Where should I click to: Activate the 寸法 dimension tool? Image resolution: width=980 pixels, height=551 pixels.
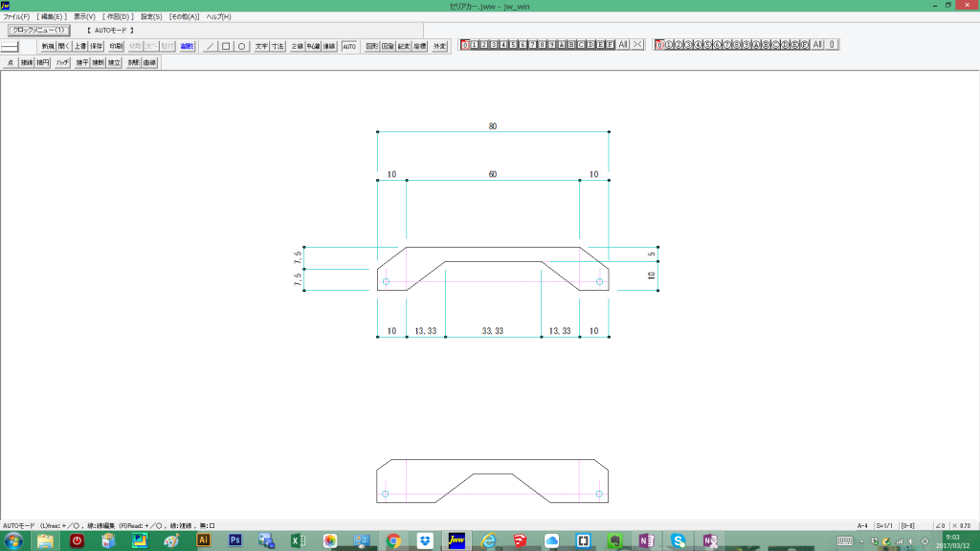(278, 46)
